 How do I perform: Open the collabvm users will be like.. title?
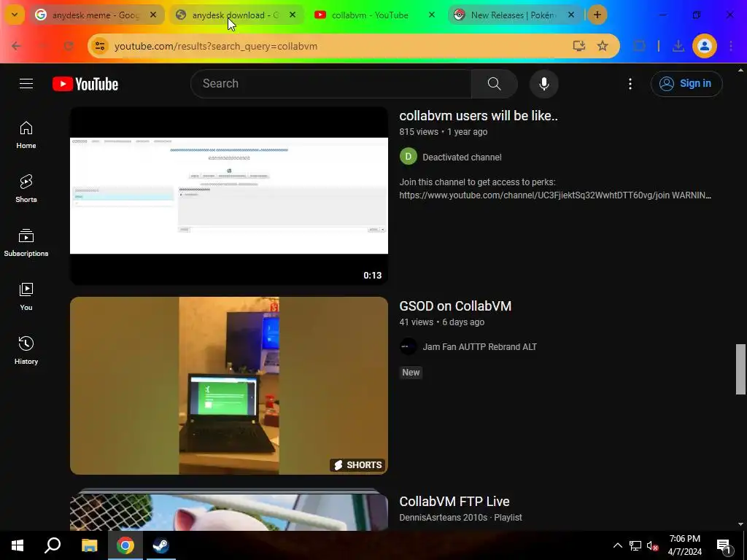tap(479, 116)
